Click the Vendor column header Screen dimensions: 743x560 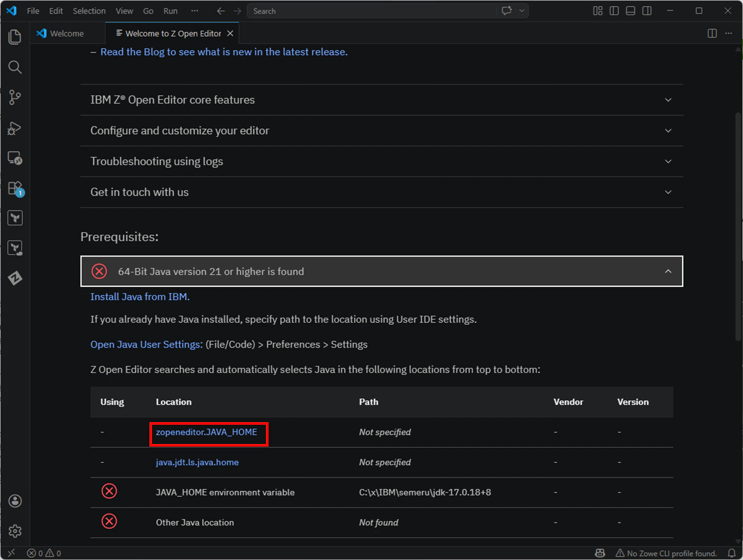[568, 402]
